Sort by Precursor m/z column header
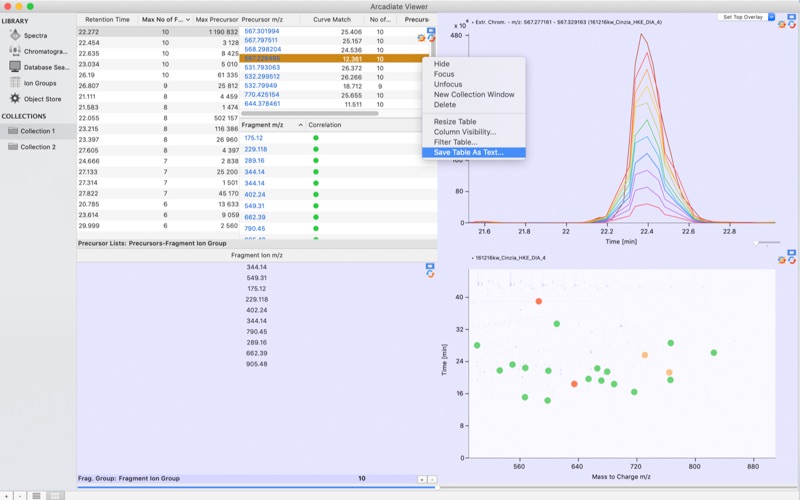 click(269, 20)
